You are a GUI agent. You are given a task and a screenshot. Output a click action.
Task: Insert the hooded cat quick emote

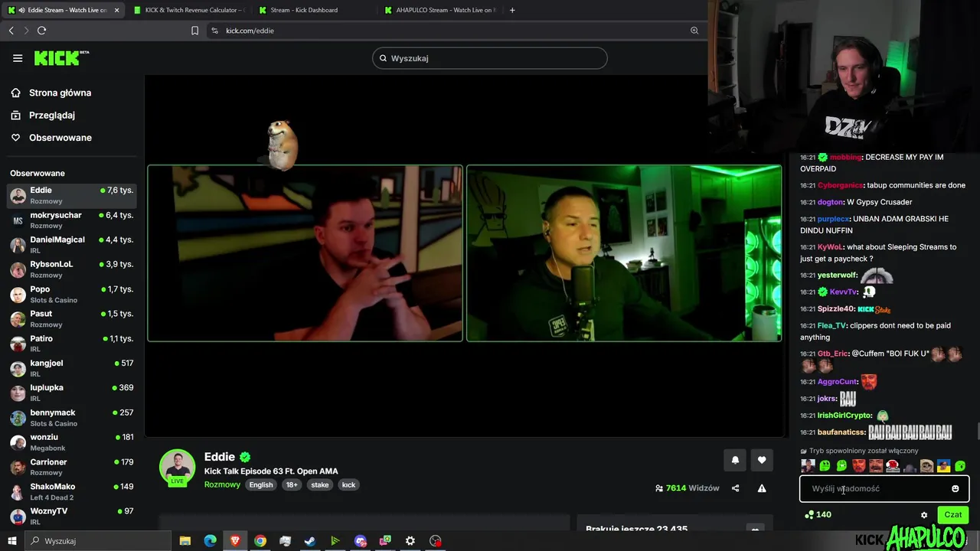[x=926, y=465]
